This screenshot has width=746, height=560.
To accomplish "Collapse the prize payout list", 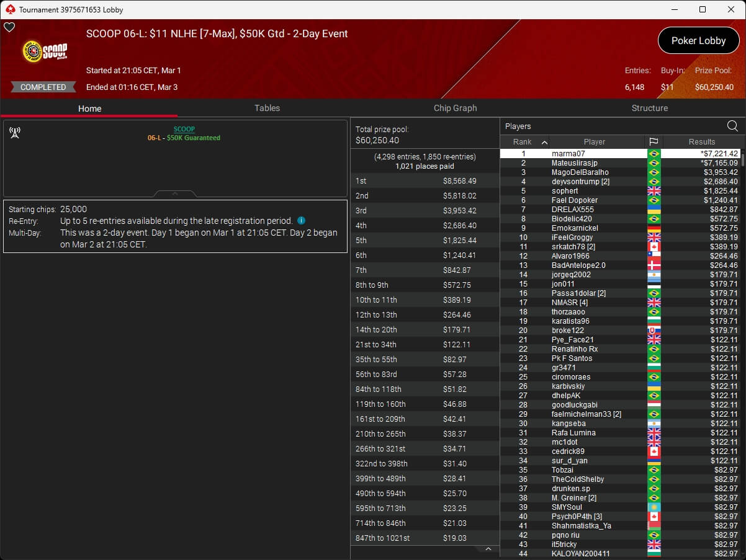I will point(488,549).
